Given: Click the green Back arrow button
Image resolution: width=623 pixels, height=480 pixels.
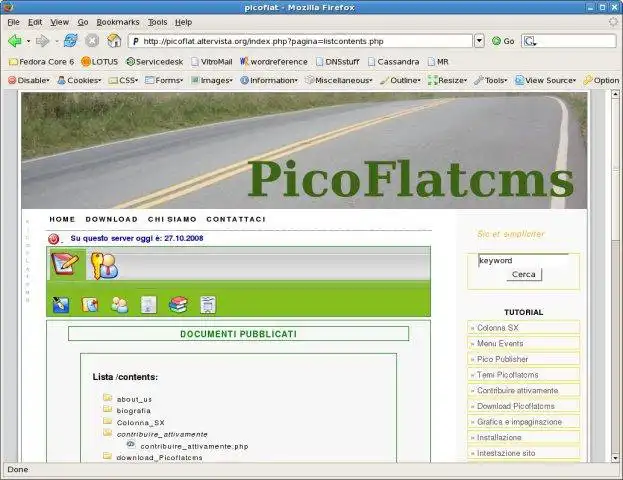Looking at the screenshot, I should coord(15,41).
